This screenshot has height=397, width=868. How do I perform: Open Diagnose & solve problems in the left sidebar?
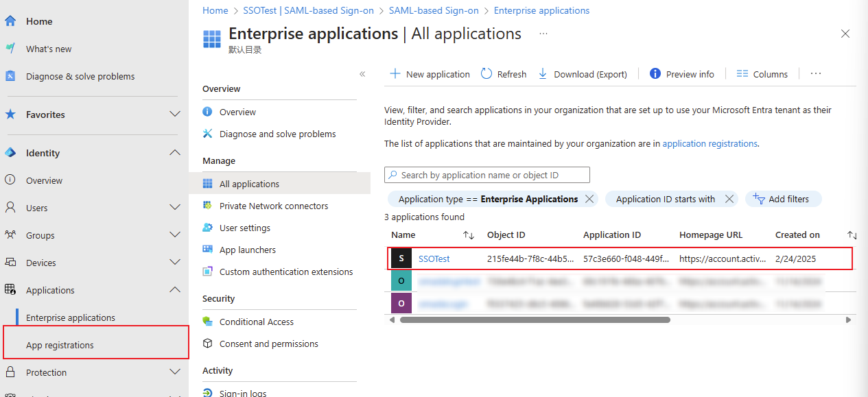click(x=80, y=76)
